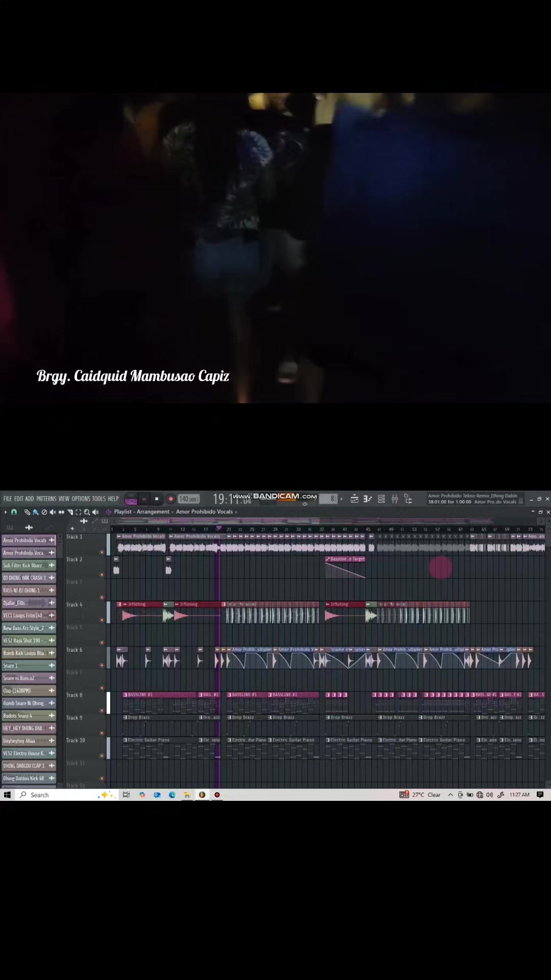Click the volume icon in system tray

pyautogui.click(x=490, y=795)
